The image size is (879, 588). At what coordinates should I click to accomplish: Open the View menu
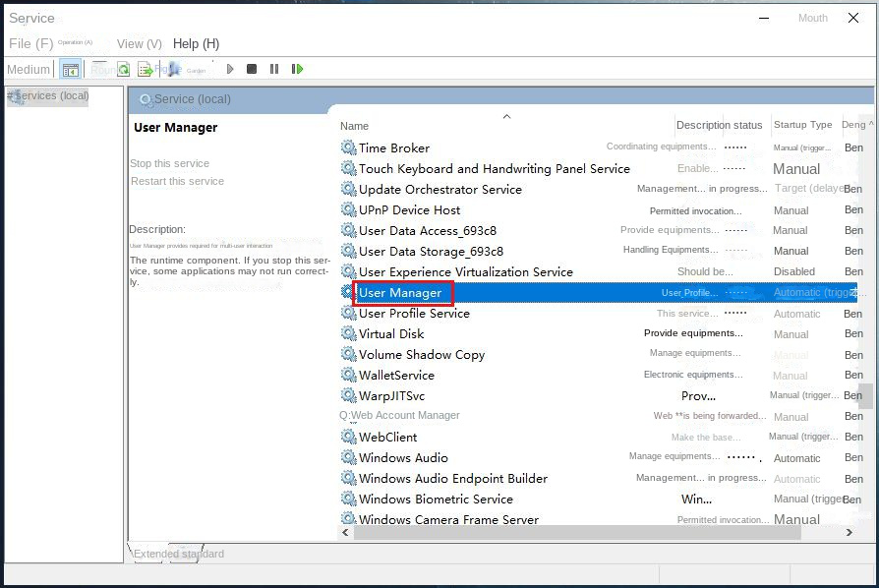coord(139,43)
